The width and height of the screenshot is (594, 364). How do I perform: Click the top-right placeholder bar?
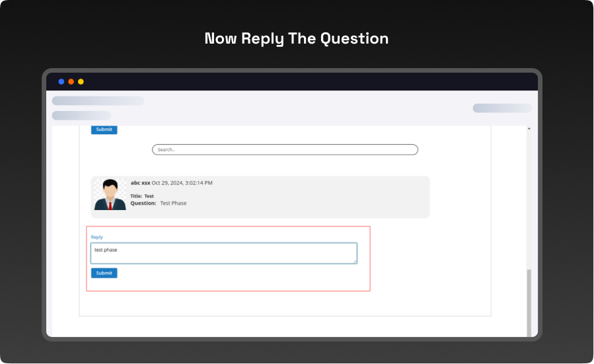click(501, 108)
